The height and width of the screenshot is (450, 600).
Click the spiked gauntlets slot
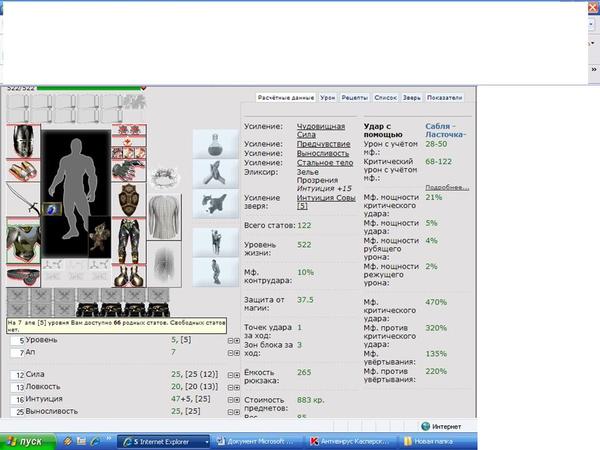pos(129,170)
